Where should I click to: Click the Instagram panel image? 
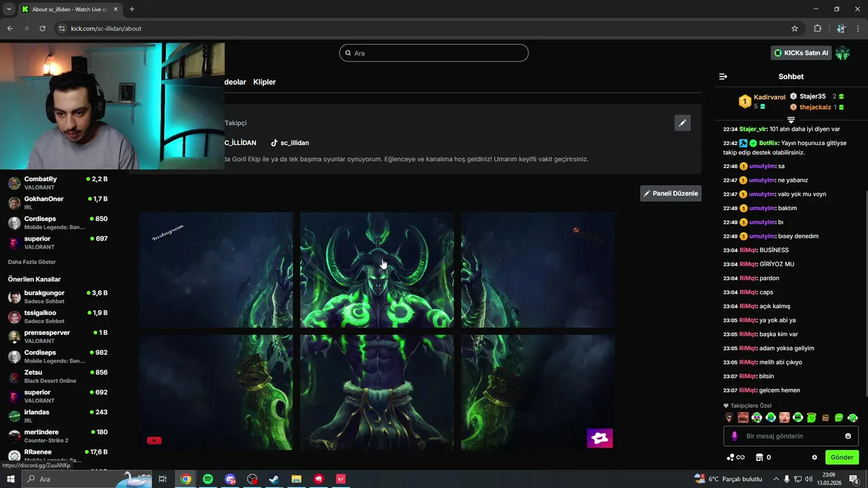pyautogui.click(x=216, y=270)
